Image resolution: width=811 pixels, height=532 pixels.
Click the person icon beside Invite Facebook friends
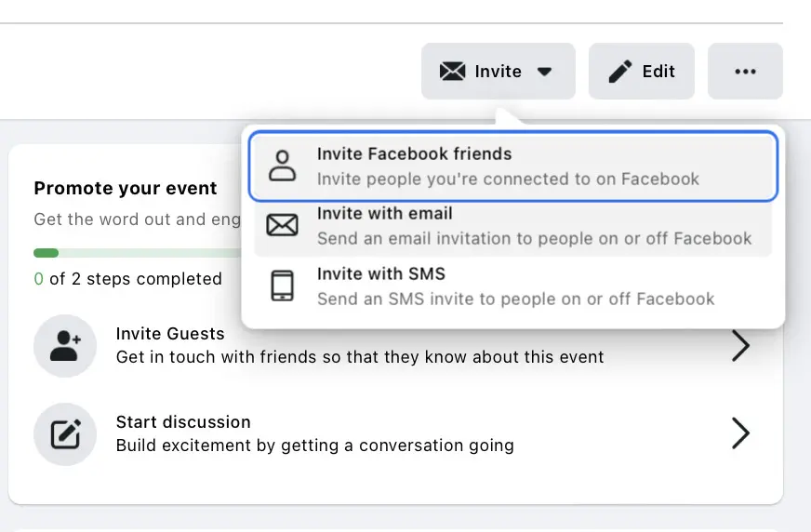pos(283,166)
